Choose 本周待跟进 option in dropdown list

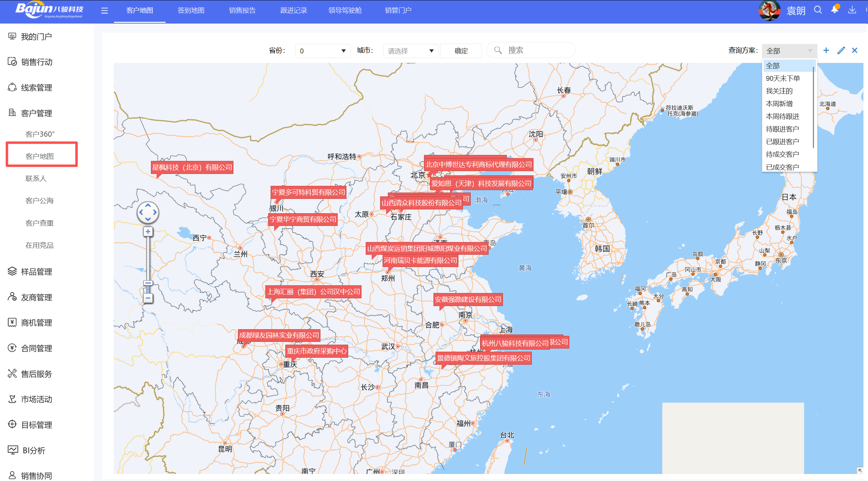click(x=782, y=116)
